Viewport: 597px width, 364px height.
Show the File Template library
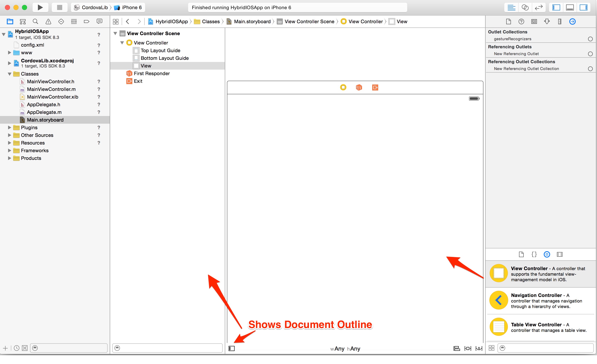tap(521, 254)
